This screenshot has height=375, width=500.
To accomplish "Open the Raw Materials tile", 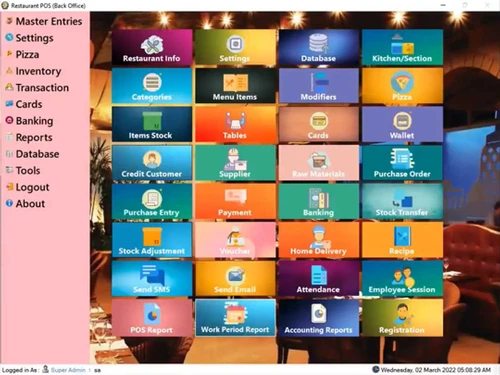I will tap(319, 163).
